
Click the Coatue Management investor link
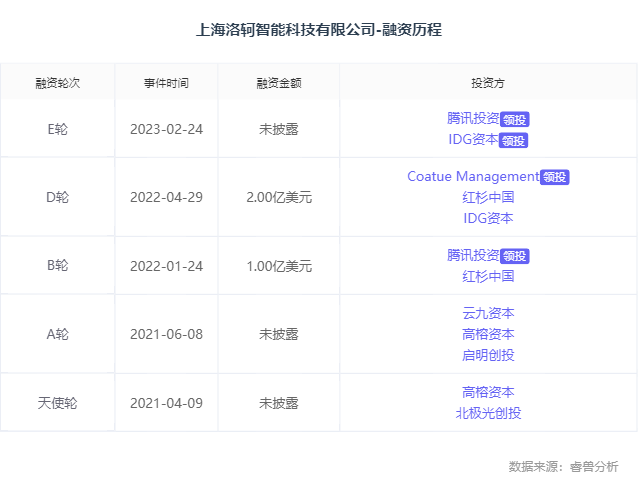pyautogui.click(x=473, y=177)
